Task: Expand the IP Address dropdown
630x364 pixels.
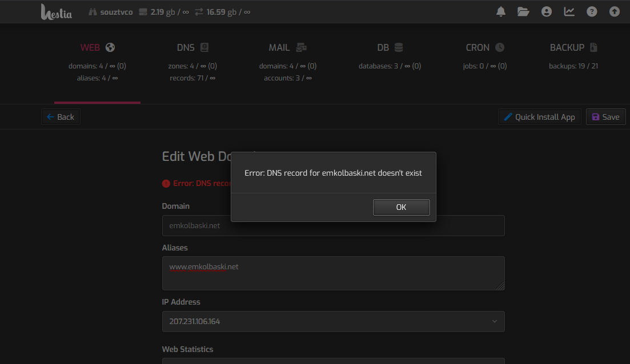Action: coord(333,321)
